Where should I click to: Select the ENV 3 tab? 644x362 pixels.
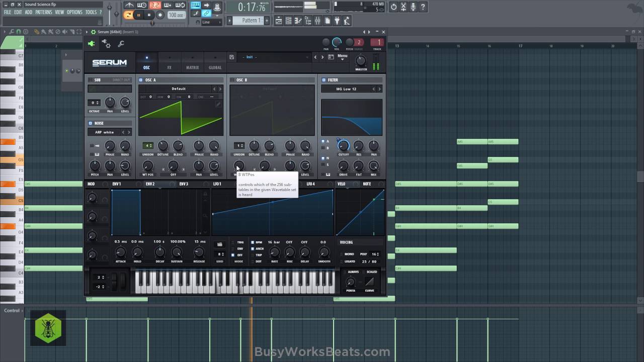click(184, 184)
